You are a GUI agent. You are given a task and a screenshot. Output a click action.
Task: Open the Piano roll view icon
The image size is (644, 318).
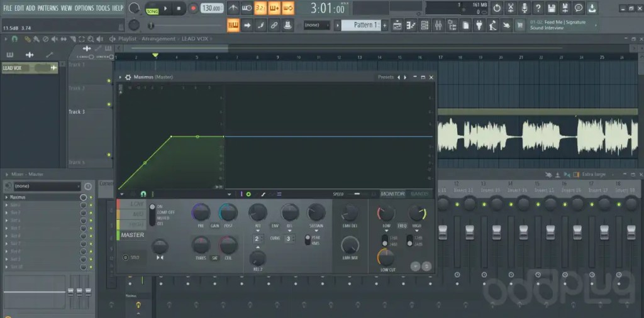click(411, 25)
